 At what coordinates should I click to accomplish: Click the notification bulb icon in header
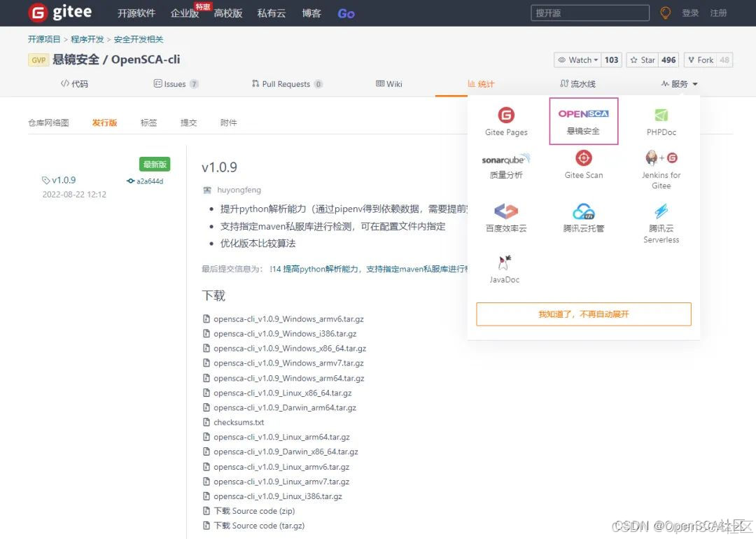tap(666, 13)
